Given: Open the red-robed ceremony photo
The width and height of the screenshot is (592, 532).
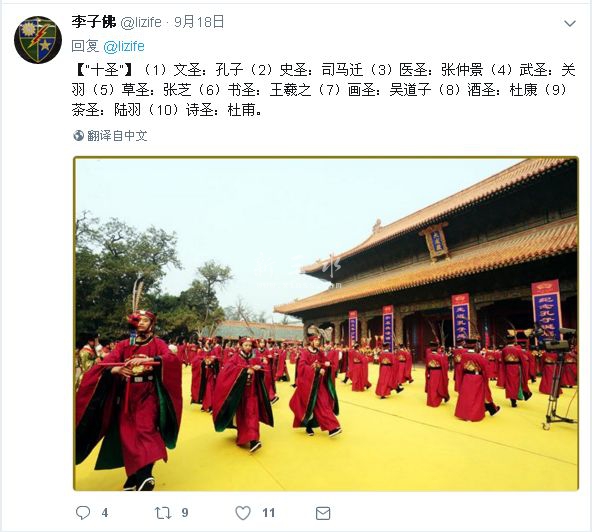Looking at the screenshot, I should click(x=326, y=324).
